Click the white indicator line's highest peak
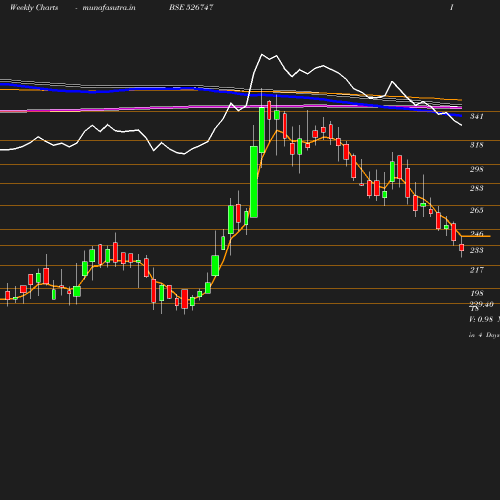 (x=262, y=54)
